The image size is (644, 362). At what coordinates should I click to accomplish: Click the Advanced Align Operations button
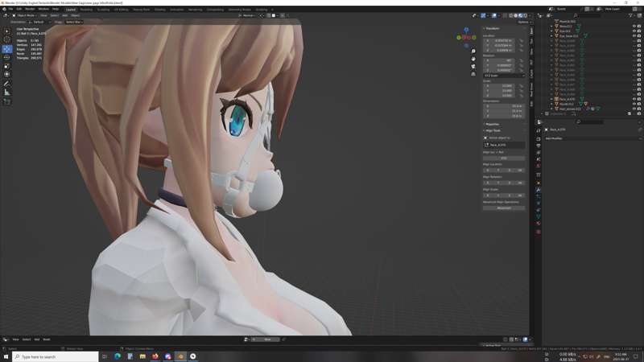[x=504, y=208]
